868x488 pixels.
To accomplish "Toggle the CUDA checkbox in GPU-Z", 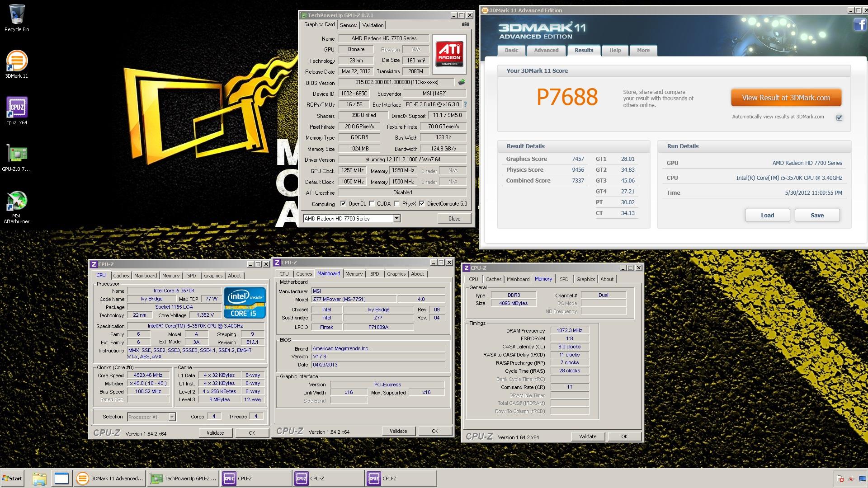I will pos(372,204).
